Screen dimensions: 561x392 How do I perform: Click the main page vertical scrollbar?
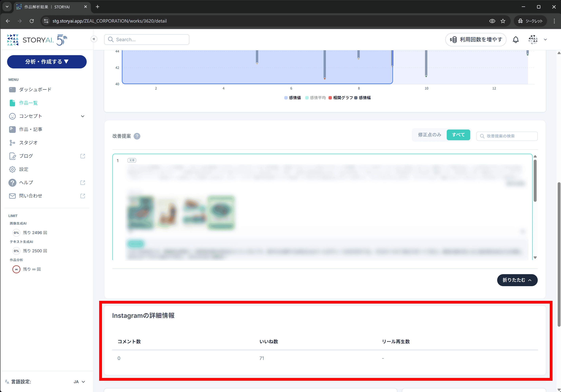559,255
